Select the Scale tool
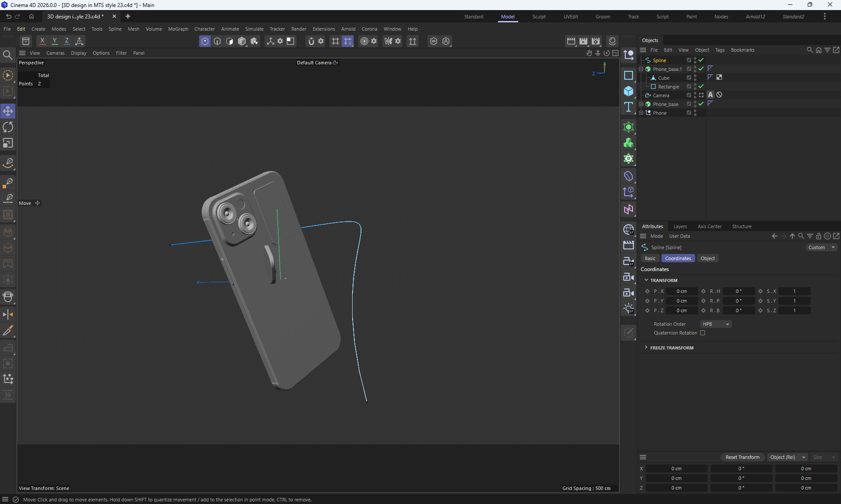The image size is (841, 504). coord(8,143)
